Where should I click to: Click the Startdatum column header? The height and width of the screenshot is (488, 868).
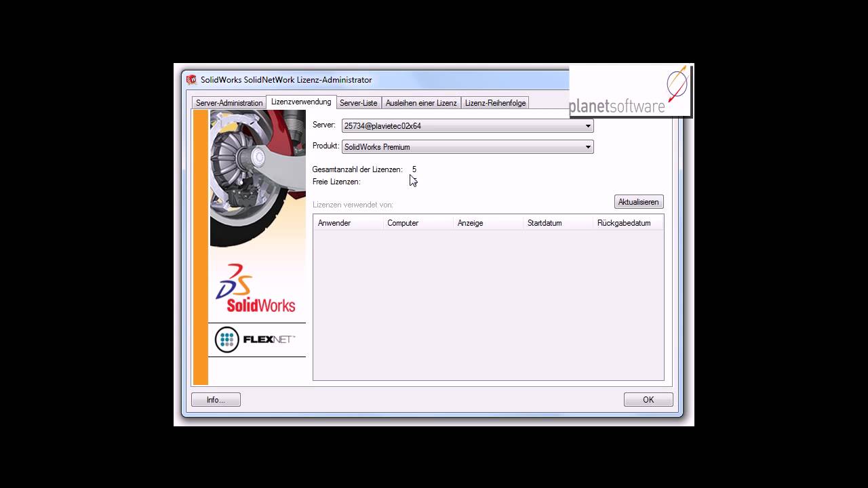[x=558, y=223]
